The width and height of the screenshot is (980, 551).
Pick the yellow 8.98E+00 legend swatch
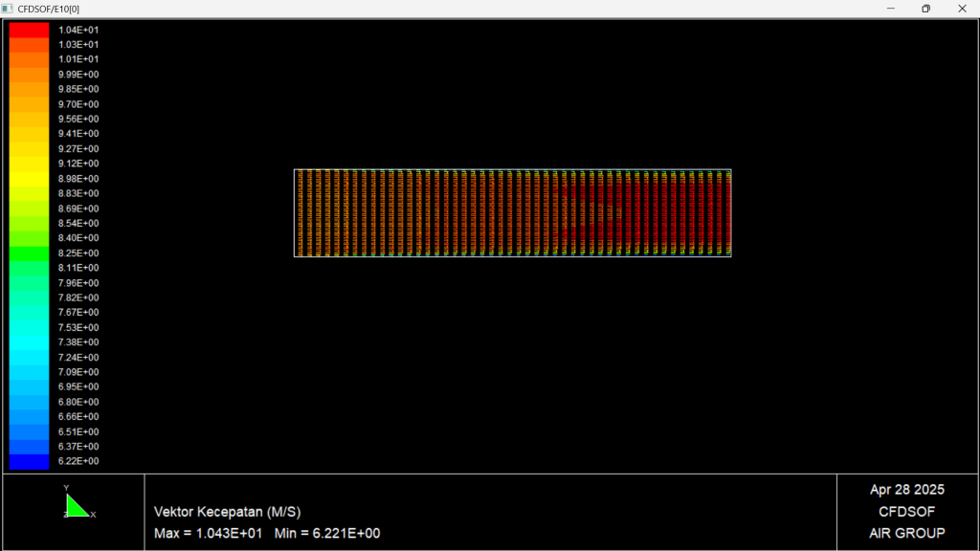click(x=29, y=179)
